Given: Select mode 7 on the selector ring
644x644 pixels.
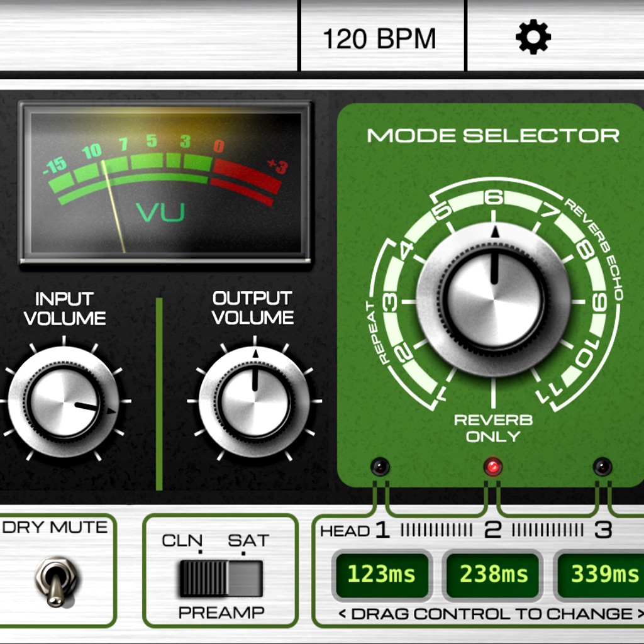Looking at the screenshot, I should [x=550, y=212].
